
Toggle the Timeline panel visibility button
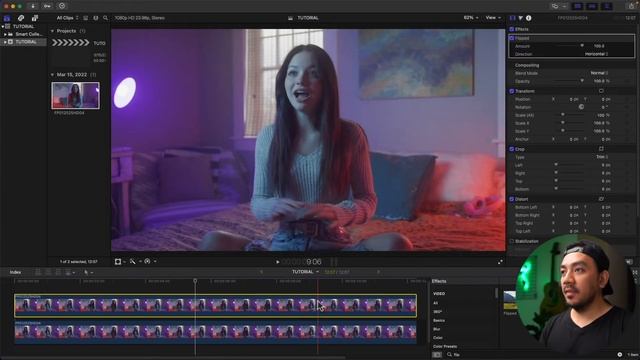[592, 6]
